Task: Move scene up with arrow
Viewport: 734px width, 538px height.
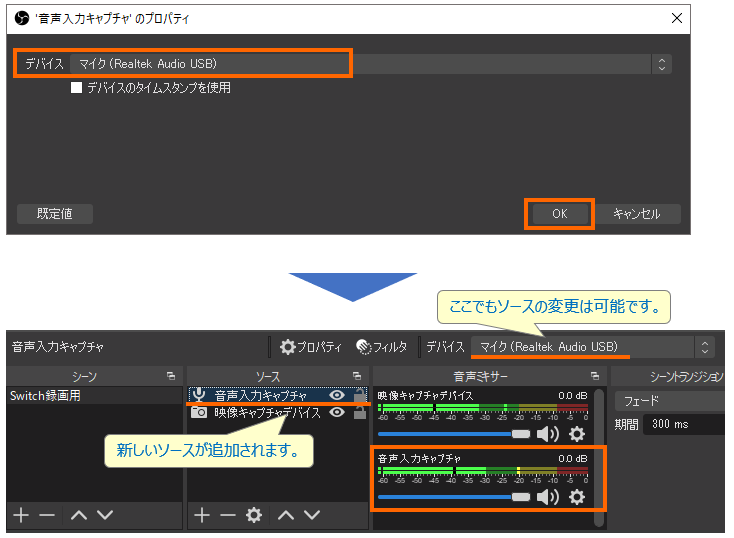Action: pyautogui.click(x=79, y=515)
